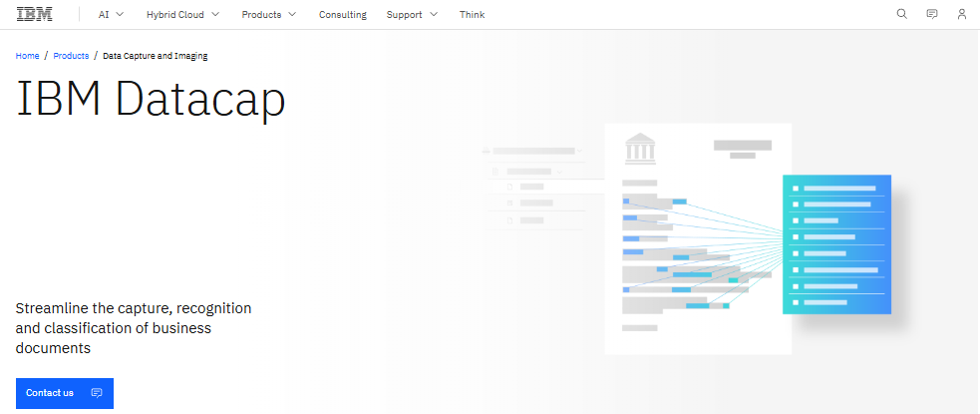Expand the Hybrid Cloud menu
Screen dimensions: 980x414
(183, 14)
